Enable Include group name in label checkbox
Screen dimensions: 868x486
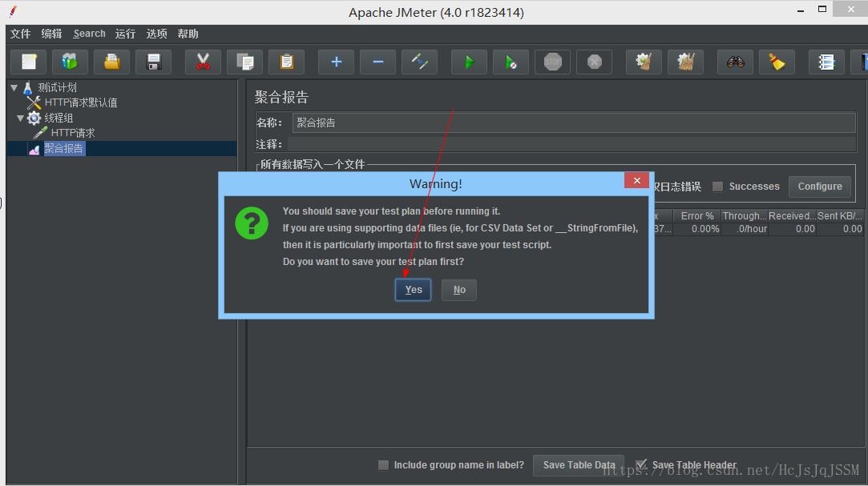click(x=383, y=465)
